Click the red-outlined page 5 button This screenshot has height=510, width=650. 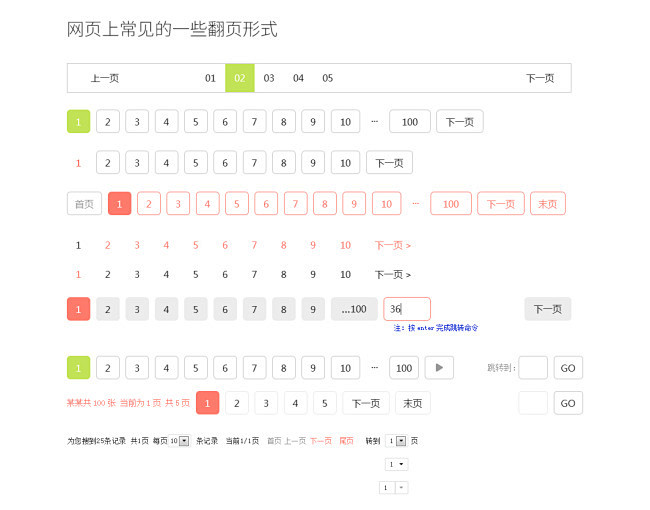click(x=237, y=204)
